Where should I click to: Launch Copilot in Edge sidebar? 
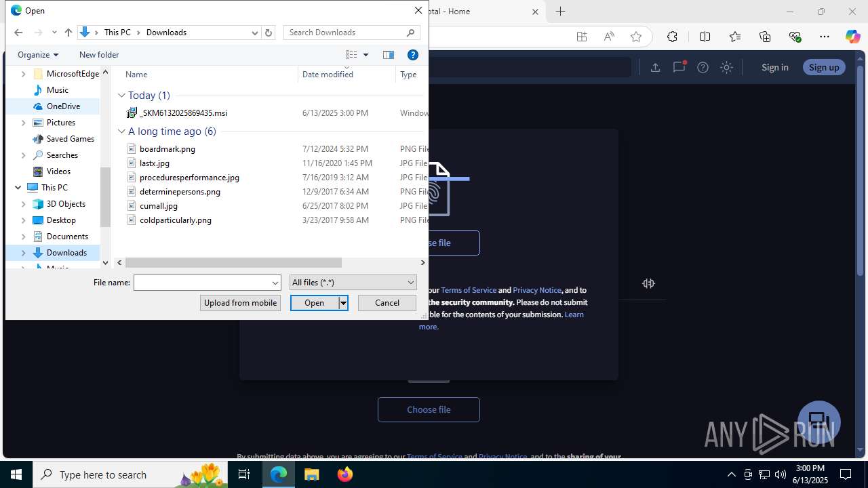[x=852, y=37]
